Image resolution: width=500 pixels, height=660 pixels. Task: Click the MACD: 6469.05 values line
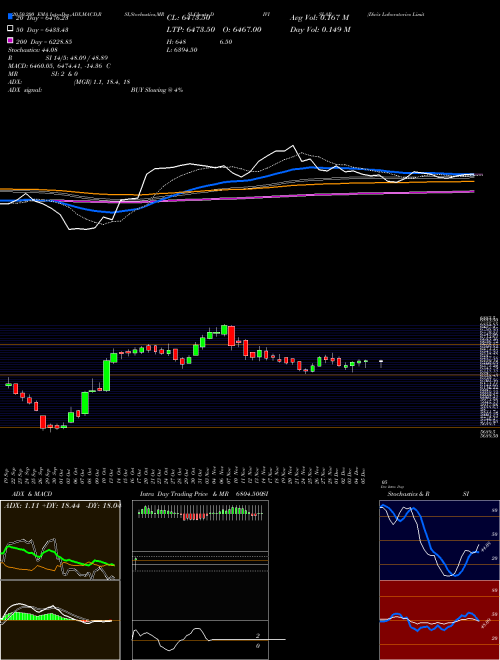coord(59,66)
